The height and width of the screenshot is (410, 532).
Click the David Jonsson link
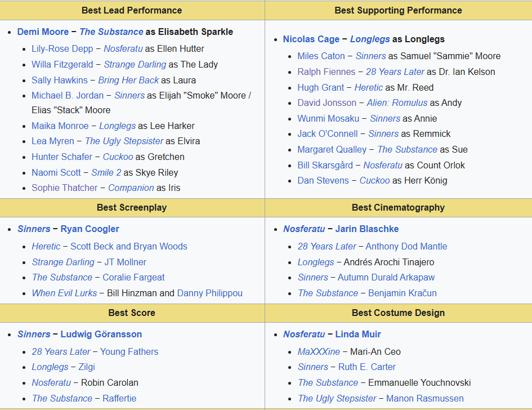click(x=327, y=103)
